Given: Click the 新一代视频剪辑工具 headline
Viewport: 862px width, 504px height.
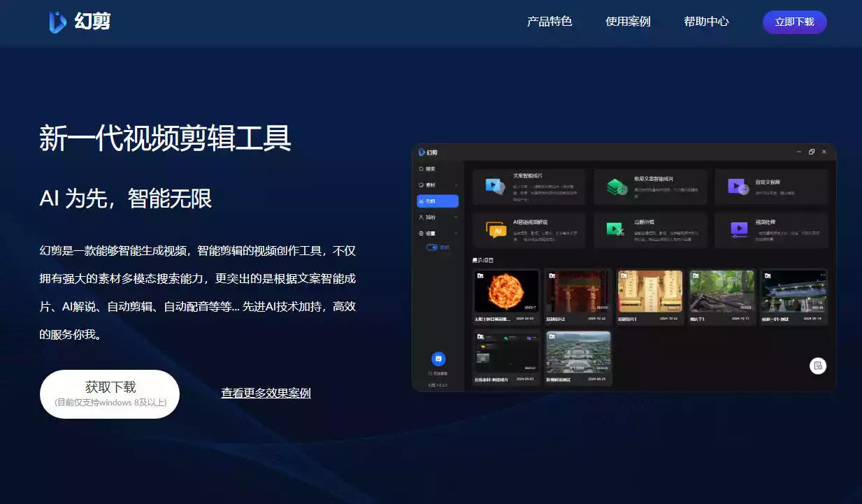Looking at the screenshot, I should click(165, 138).
